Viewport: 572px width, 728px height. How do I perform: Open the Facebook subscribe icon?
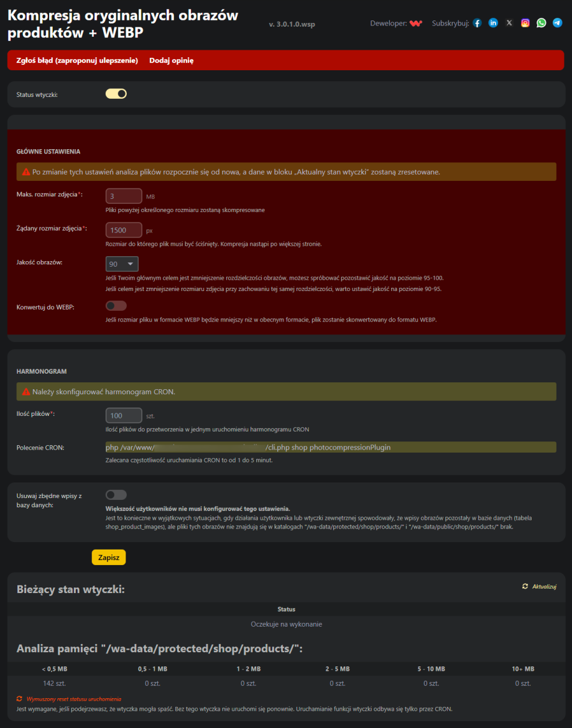(x=477, y=22)
